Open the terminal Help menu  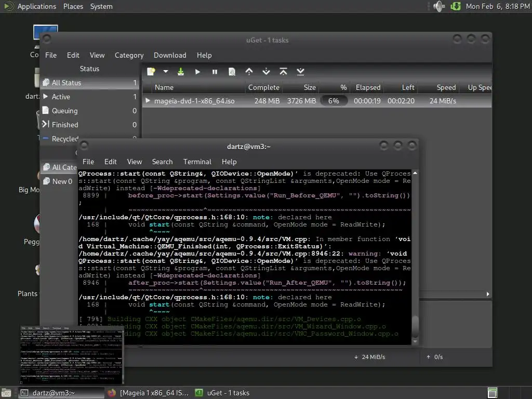click(229, 162)
